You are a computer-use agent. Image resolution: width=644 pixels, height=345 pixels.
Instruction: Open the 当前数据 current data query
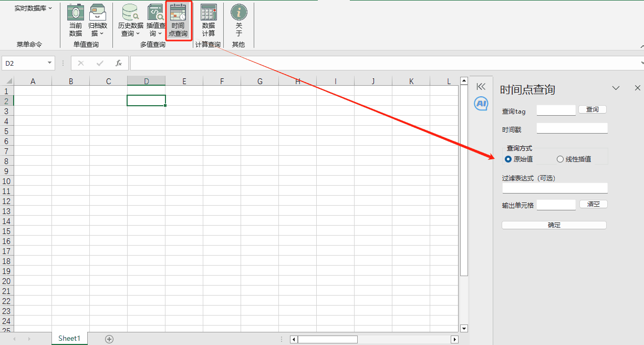pos(76,21)
